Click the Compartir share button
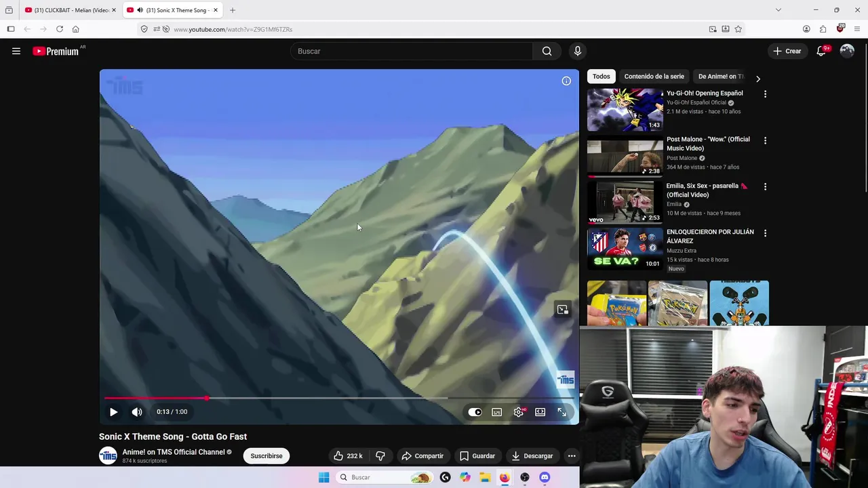 click(x=422, y=456)
